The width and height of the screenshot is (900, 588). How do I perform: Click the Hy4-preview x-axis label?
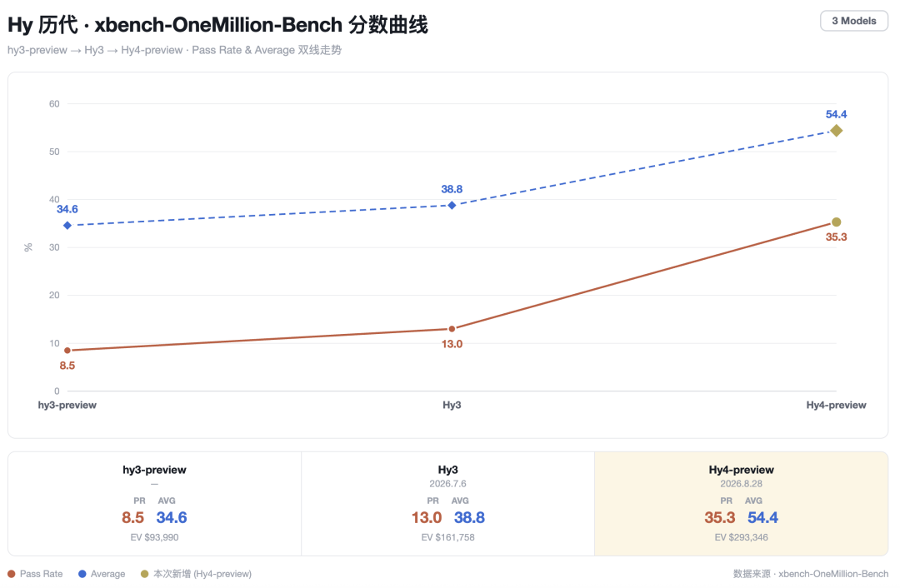pos(837,405)
